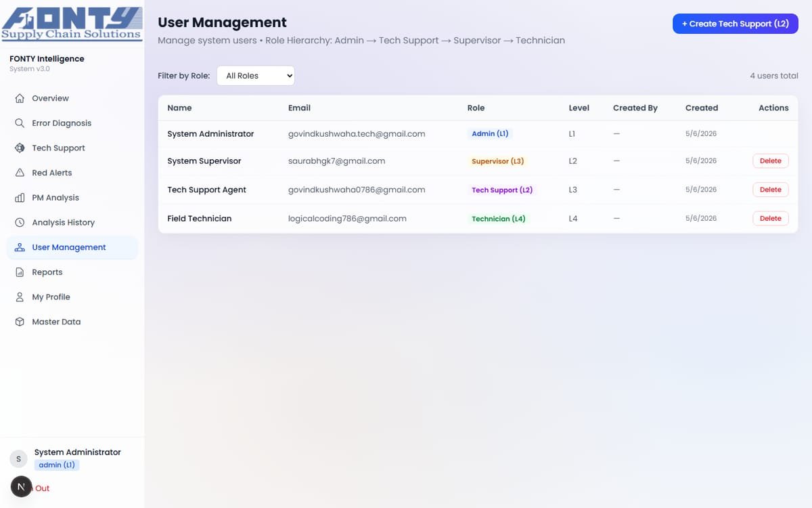Go to My Profile
Screen dimensions: 812x508
[x=72, y=297]
